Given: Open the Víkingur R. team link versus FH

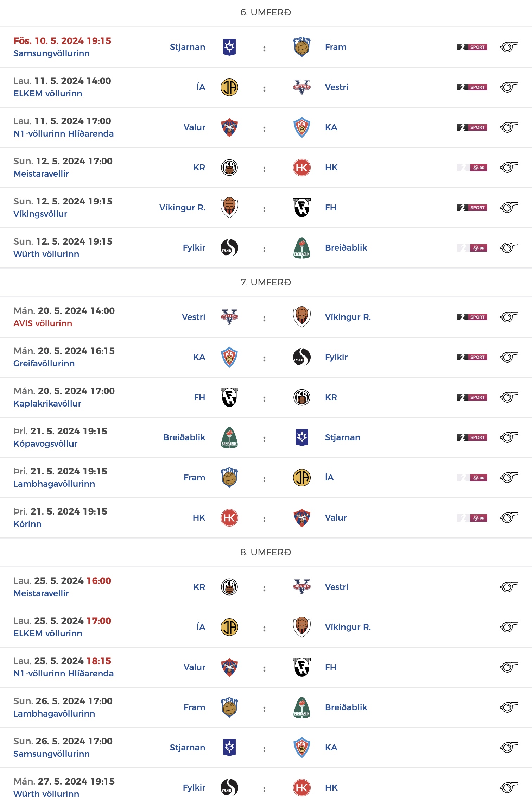Looking at the screenshot, I should click(182, 208).
